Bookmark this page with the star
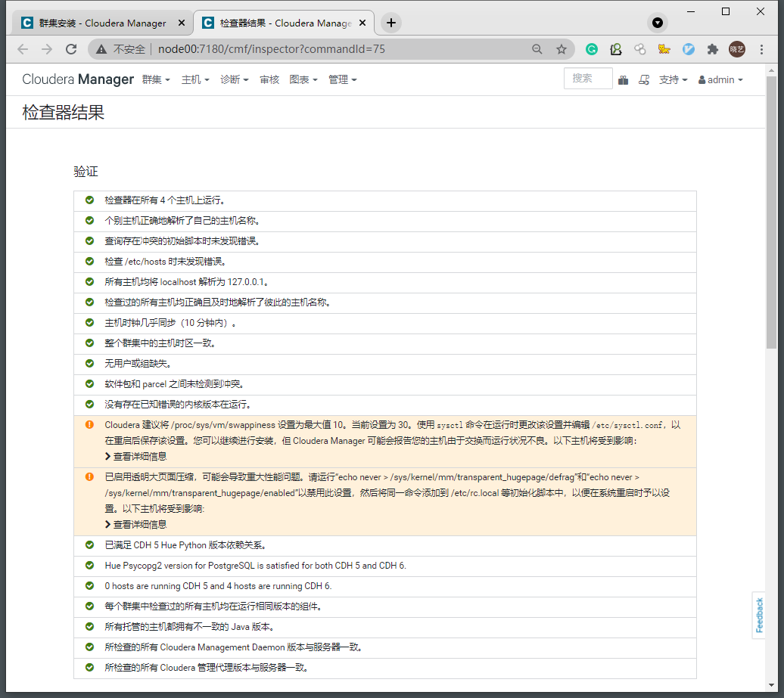The image size is (784, 698). (562, 49)
